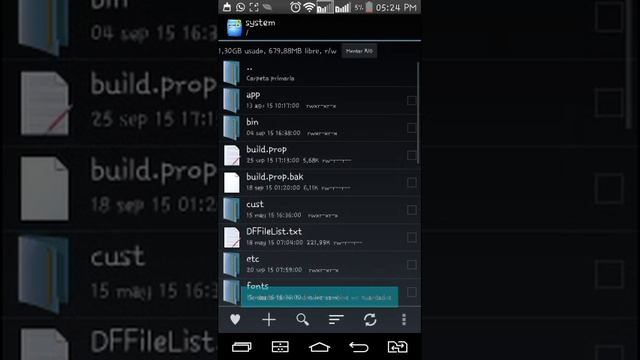Tap the DFFileList.txt file icon

point(232,237)
